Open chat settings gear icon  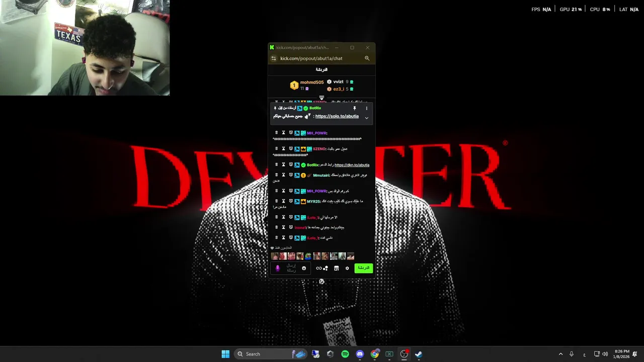click(x=347, y=268)
